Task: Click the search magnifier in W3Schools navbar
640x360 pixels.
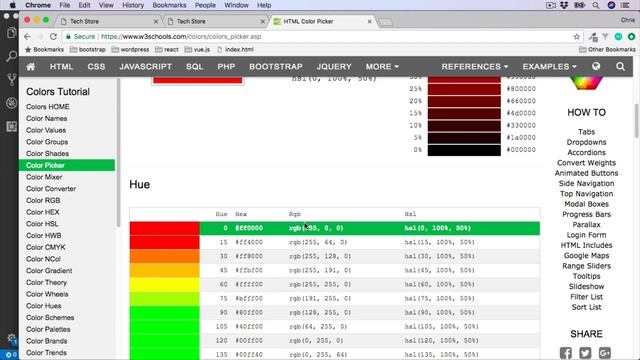Action: tap(620, 67)
